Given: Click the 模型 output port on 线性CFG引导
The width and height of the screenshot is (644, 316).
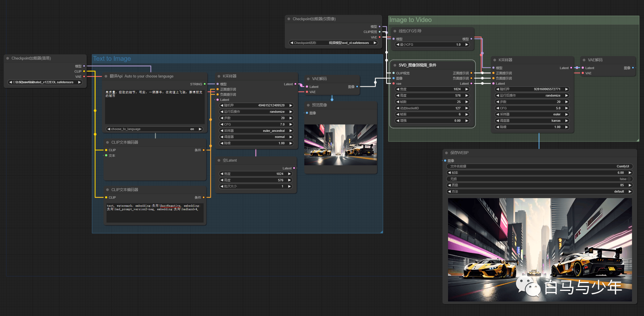Looking at the screenshot, I should [471, 39].
